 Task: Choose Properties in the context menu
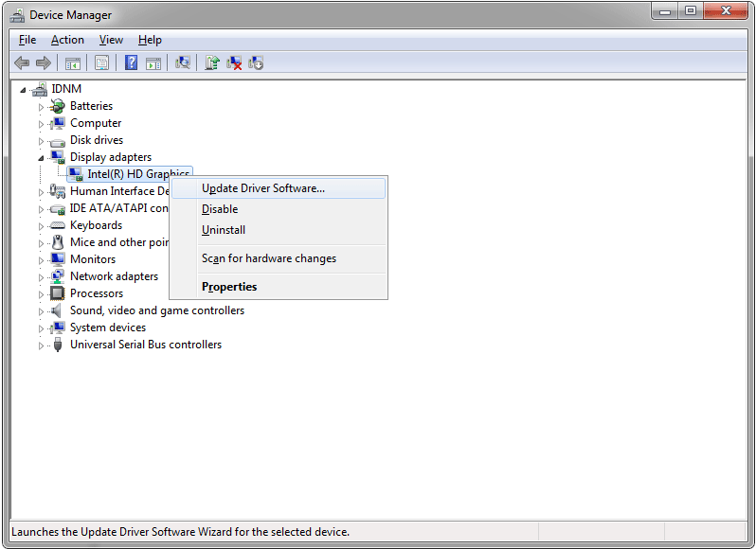pyautogui.click(x=279, y=287)
